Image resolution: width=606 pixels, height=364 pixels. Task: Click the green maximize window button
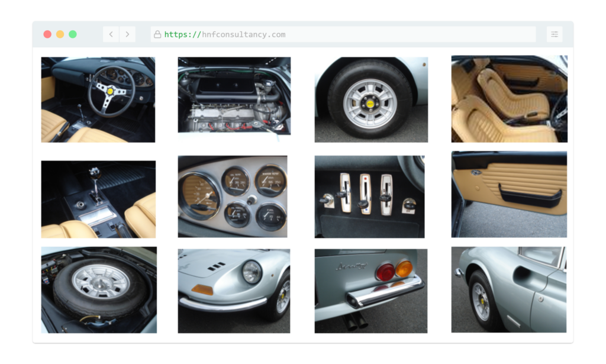point(73,34)
